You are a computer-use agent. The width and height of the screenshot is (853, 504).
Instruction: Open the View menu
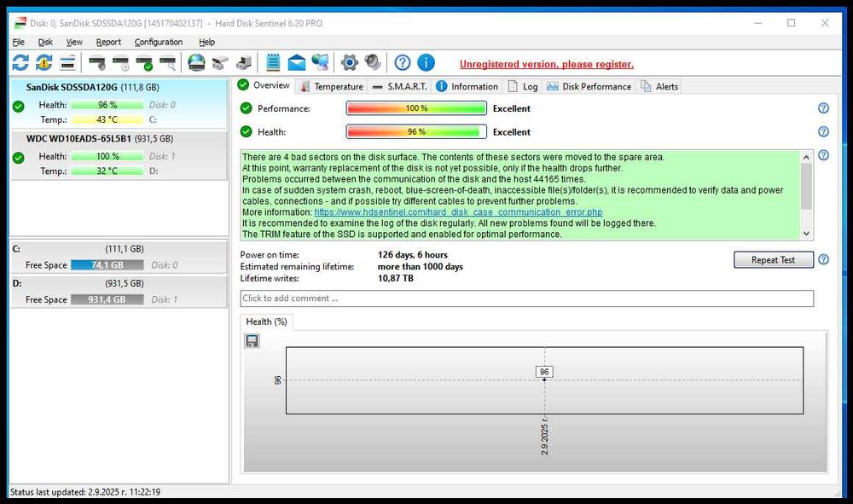(74, 42)
